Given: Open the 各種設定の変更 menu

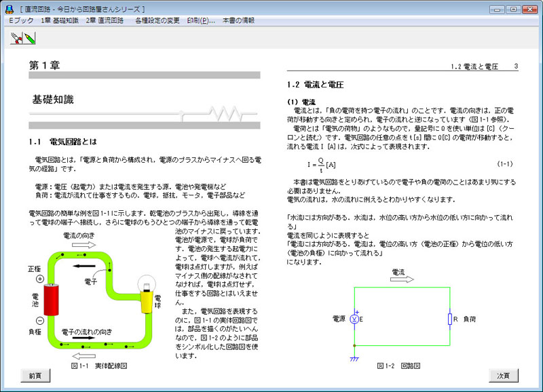Looking at the screenshot, I should (x=157, y=20).
